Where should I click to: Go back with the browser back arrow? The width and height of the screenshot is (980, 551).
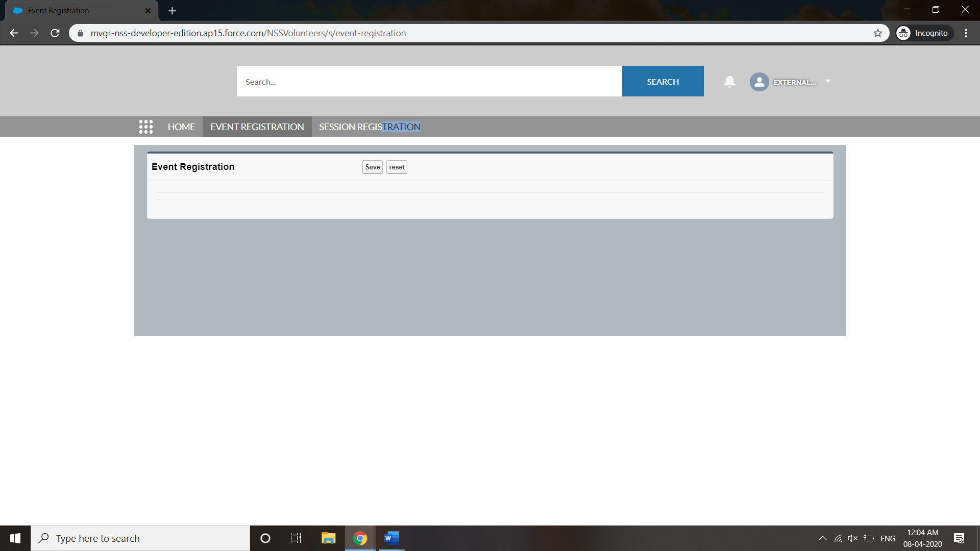click(14, 33)
